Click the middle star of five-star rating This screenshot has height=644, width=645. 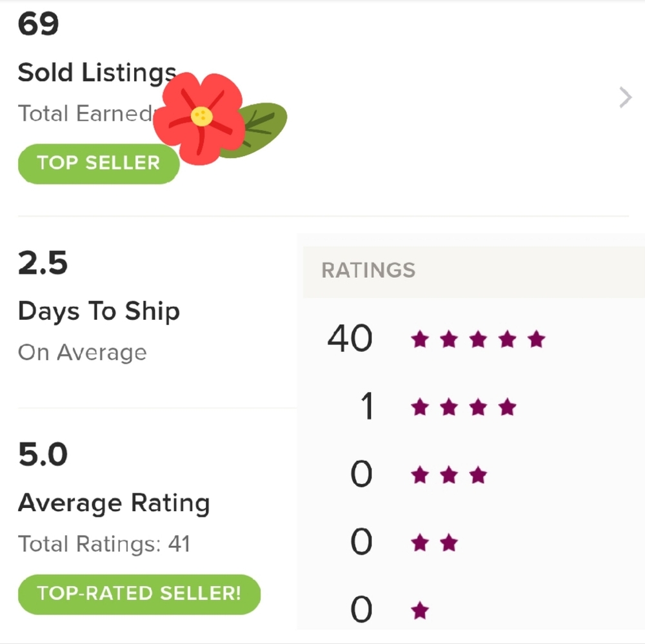point(478,338)
